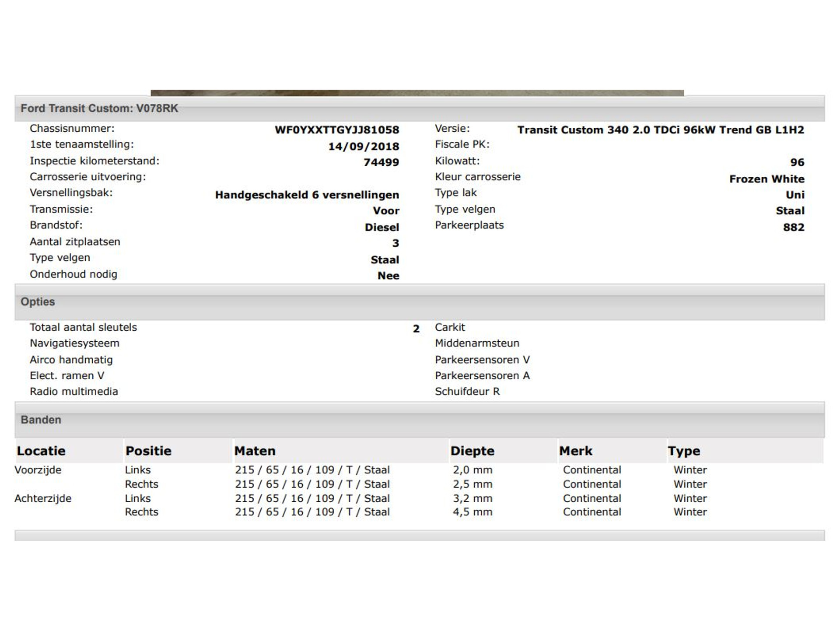This screenshot has width=840, height=630.
Task: Click the Diepte column header
Action: click(x=472, y=451)
